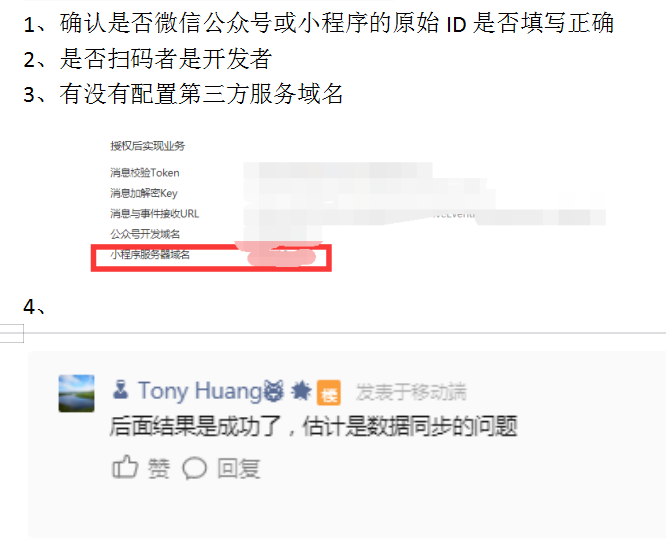
Task: Click the thumbs-up like icon
Action: pyautogui.click(x=125, y=467)
